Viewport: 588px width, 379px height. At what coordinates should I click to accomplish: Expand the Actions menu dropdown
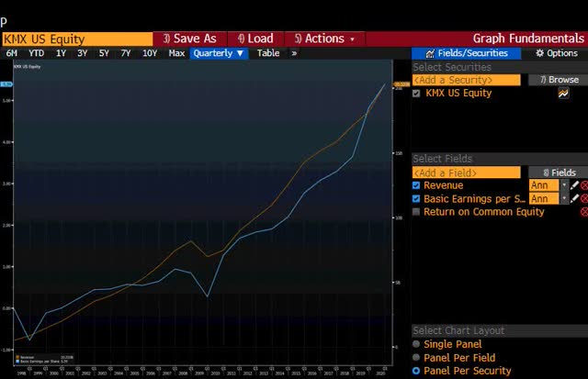324,39
